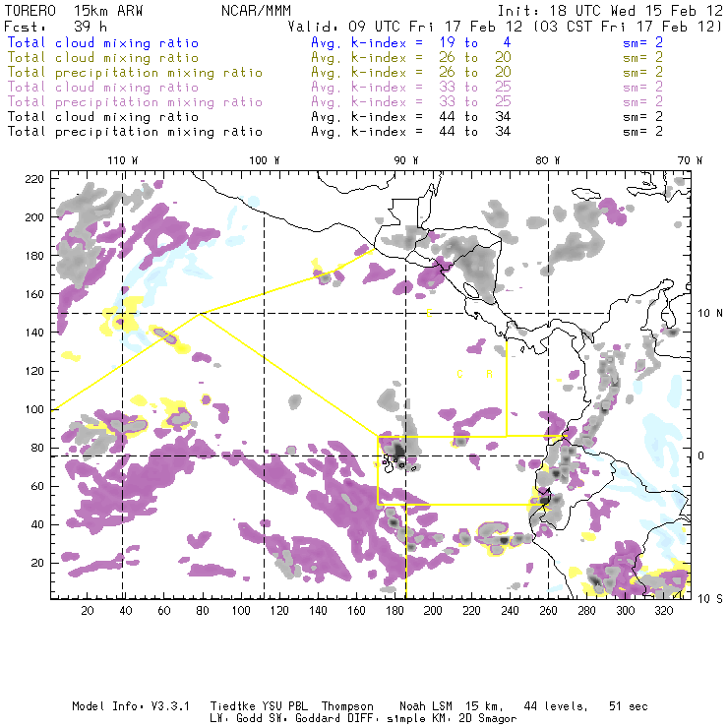This screenshot has width=728, height=728.
Task: Click the purple "Total precipitation mixing ratio" legend entry
Action: 135,102
